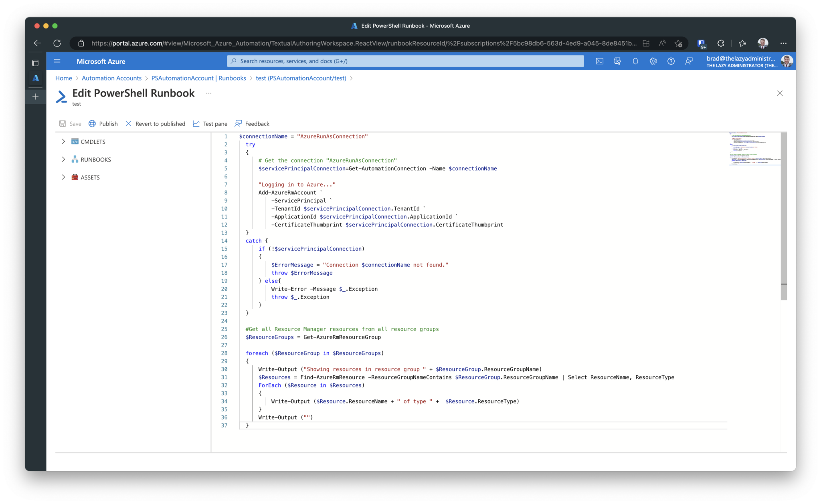Open the portal Settings gear
The width and height of the screenshot is (821, 504).
(x=653, y=61)
